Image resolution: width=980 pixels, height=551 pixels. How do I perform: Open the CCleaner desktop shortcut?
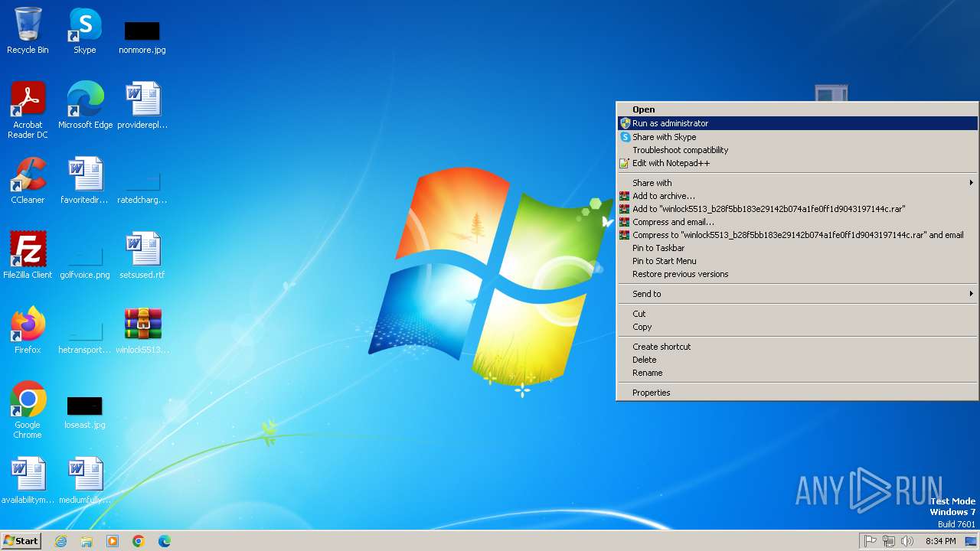point(28,180)
